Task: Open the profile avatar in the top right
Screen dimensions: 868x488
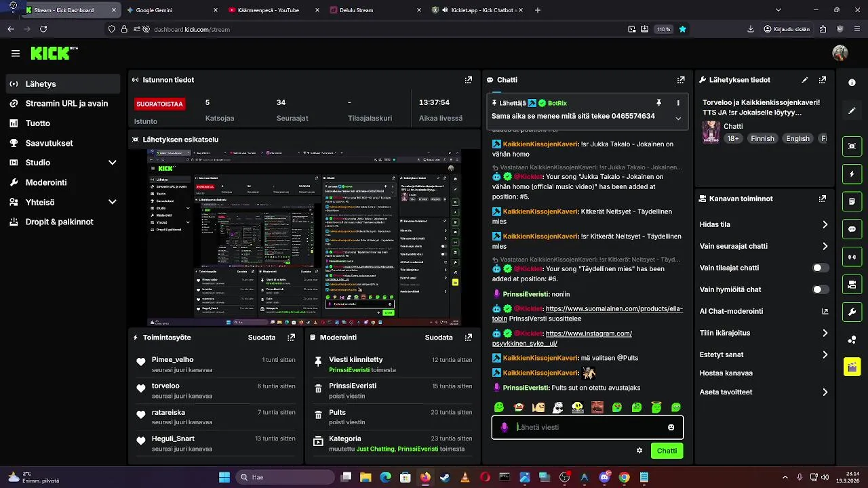Action: click(840, 53)
